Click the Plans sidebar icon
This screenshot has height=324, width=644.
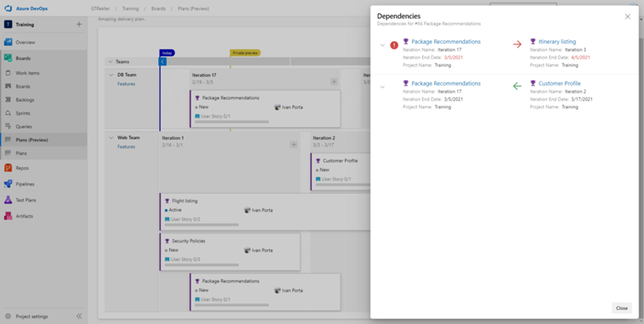8,153
